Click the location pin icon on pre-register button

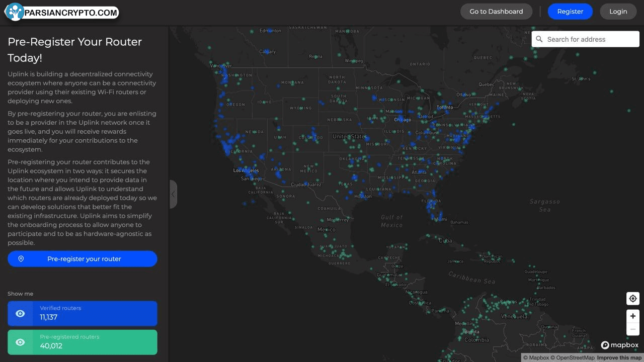[x=21, y=259]
